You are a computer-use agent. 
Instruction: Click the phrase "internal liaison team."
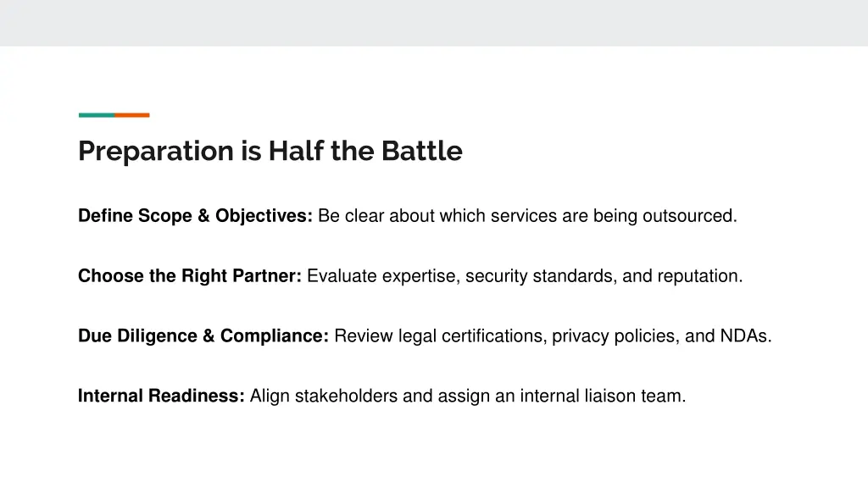(603, 396)
